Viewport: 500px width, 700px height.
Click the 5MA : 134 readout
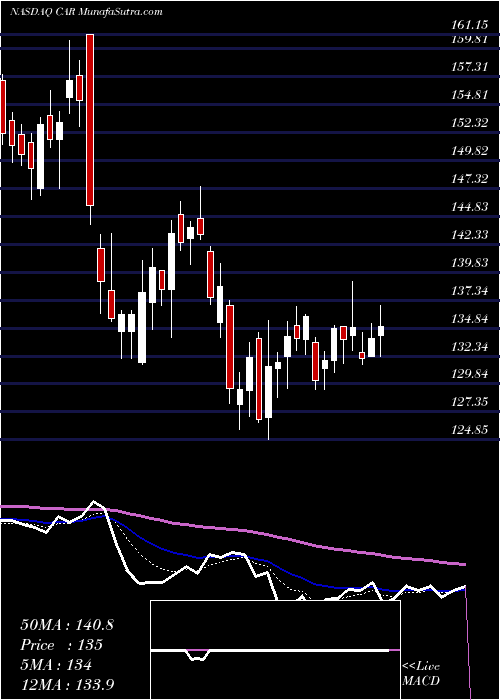(x=56, y=665)
